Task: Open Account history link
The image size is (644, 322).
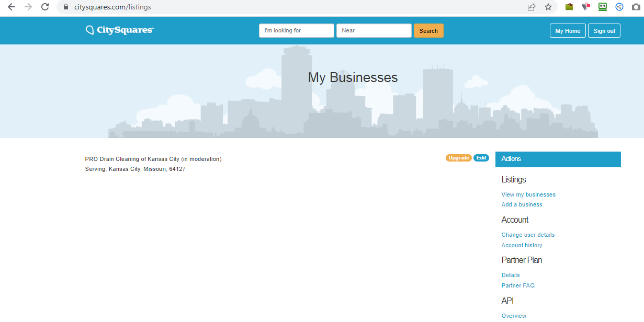Action: (522, 245)
